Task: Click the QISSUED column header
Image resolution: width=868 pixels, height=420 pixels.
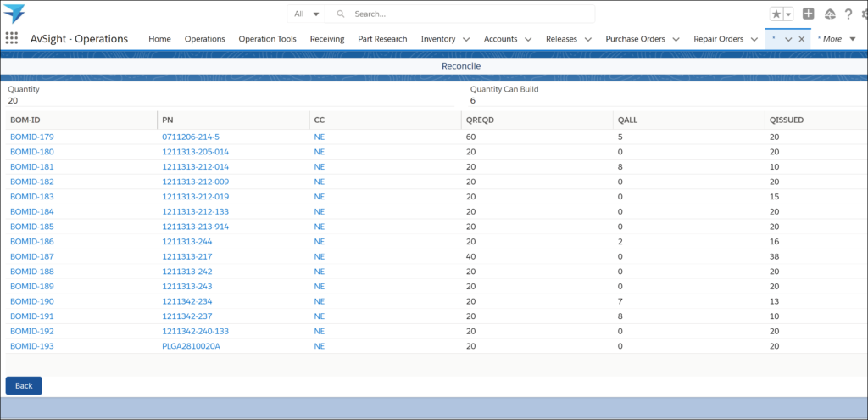Action: 816,120
